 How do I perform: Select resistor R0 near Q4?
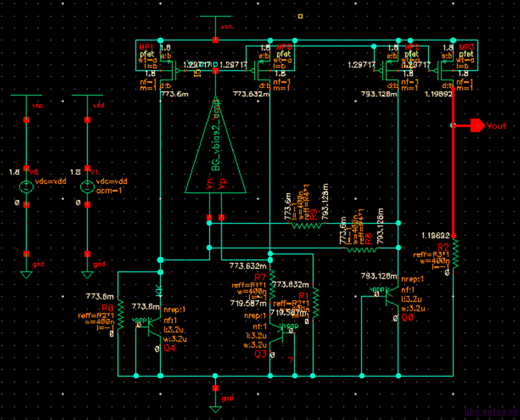(x=121, y=315)
